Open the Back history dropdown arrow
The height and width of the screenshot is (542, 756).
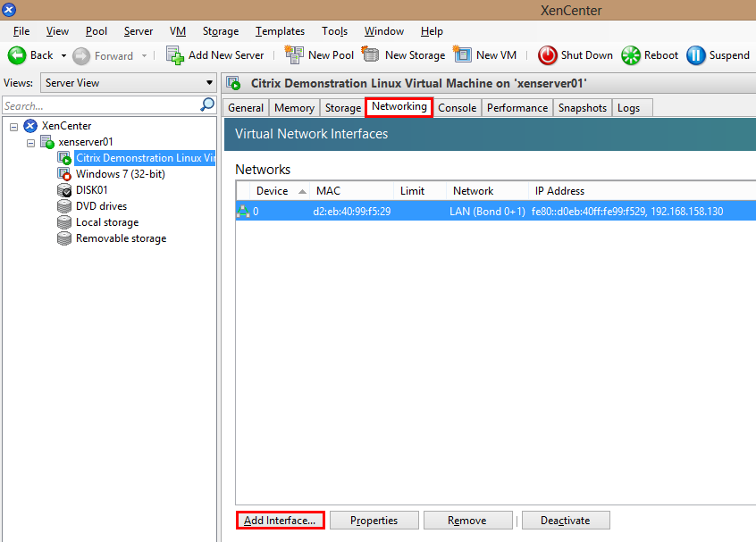(x=63, y=55)
